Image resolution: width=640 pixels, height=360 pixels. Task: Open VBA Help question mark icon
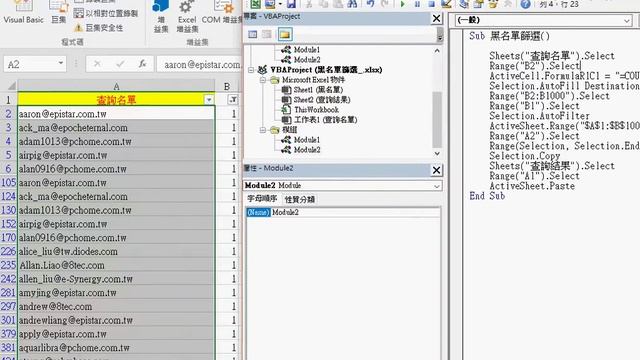coord(525,4)
